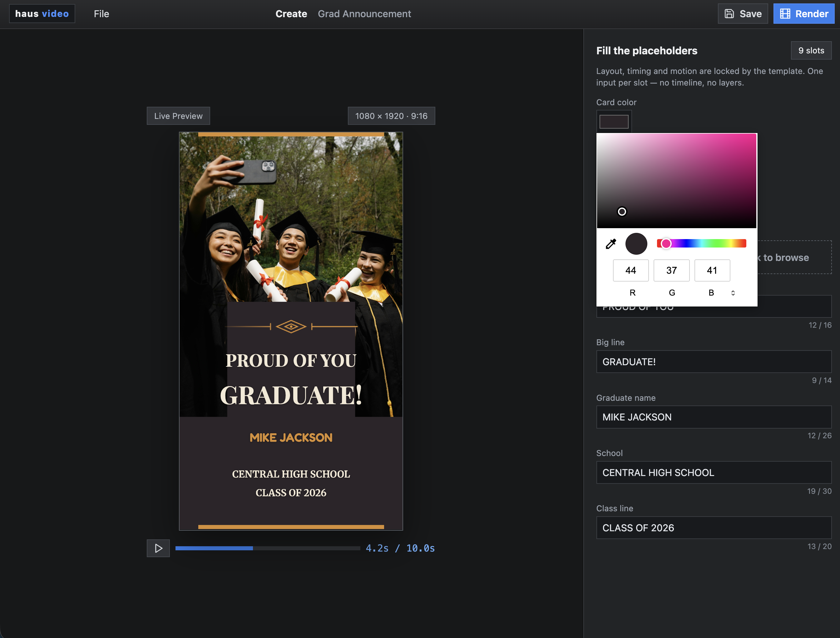Click the Save button
This screenshot has height=638, width=840.
click(x=742, y=14)
